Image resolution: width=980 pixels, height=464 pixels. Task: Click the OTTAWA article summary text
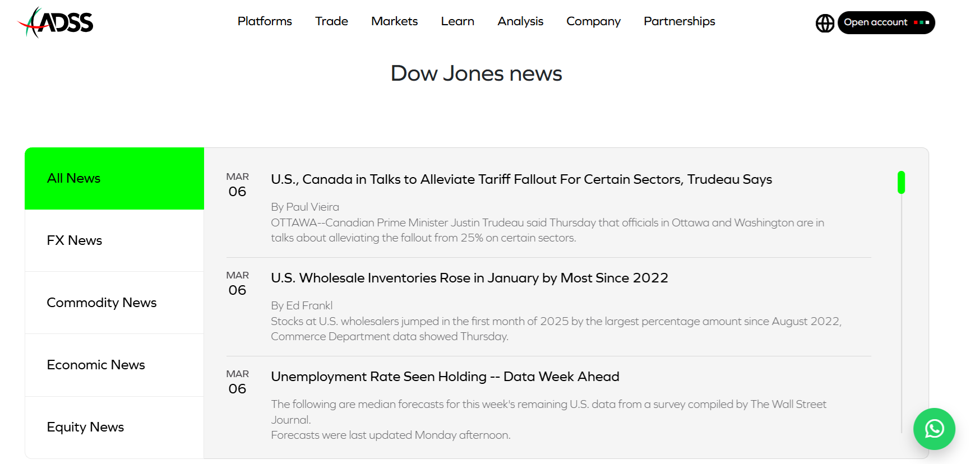pos(548,230)
